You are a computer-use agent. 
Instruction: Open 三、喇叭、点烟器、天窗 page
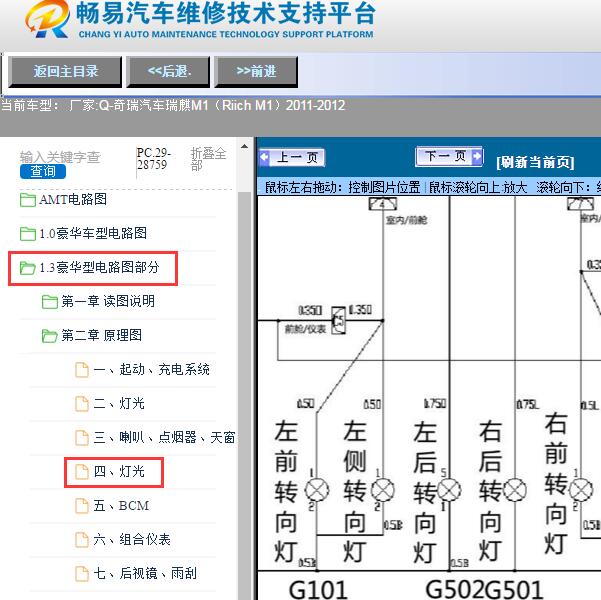(164, 437)
